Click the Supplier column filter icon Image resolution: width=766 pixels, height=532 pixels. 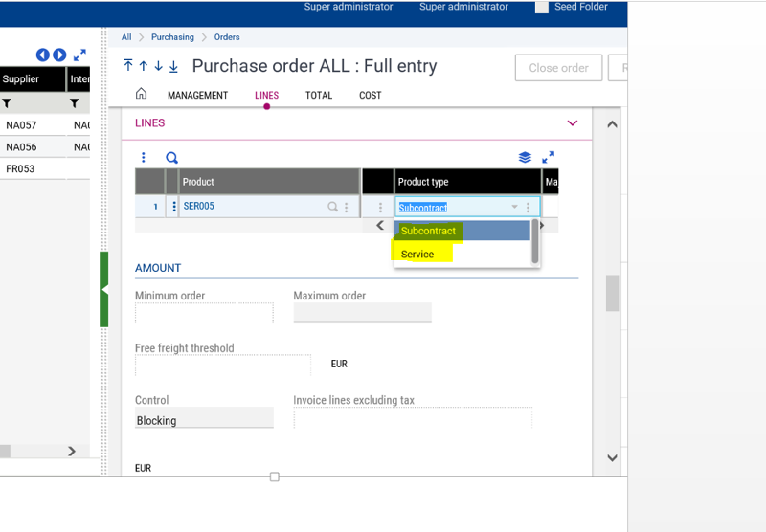7,103
